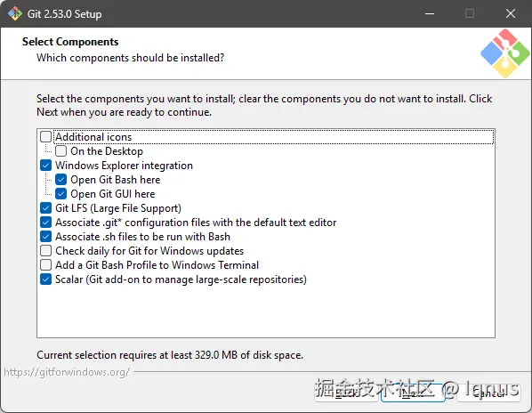Image resolution: width=532 pixels, height=413 pixels.
Task: Click the Git logo in the header
Action: [504, 53]
